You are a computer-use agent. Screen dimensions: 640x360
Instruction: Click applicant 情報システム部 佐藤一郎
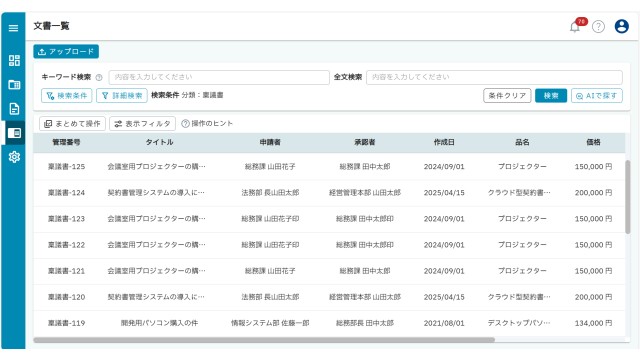click(x=270, y=323)
